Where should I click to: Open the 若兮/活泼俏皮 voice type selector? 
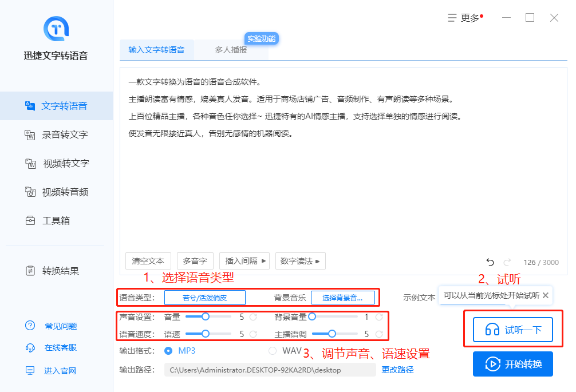tap(205, 298)
